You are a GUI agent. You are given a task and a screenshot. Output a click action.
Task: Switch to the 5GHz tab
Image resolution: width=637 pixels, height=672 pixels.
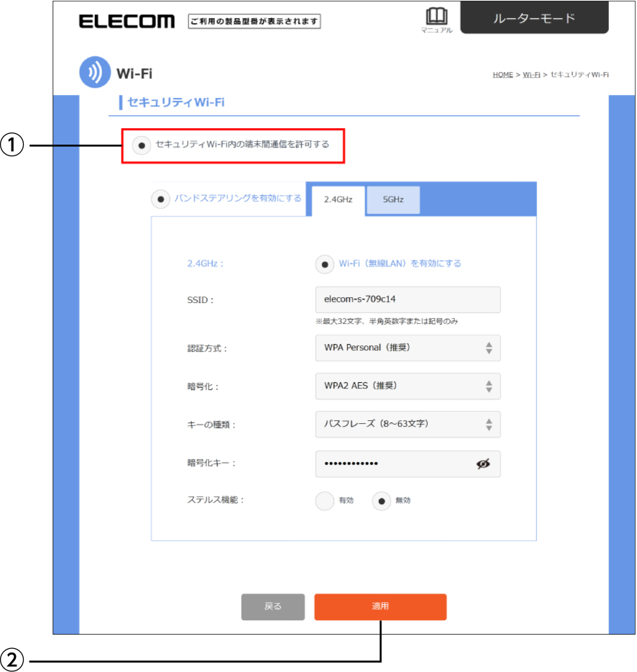[x=393, y=200]
